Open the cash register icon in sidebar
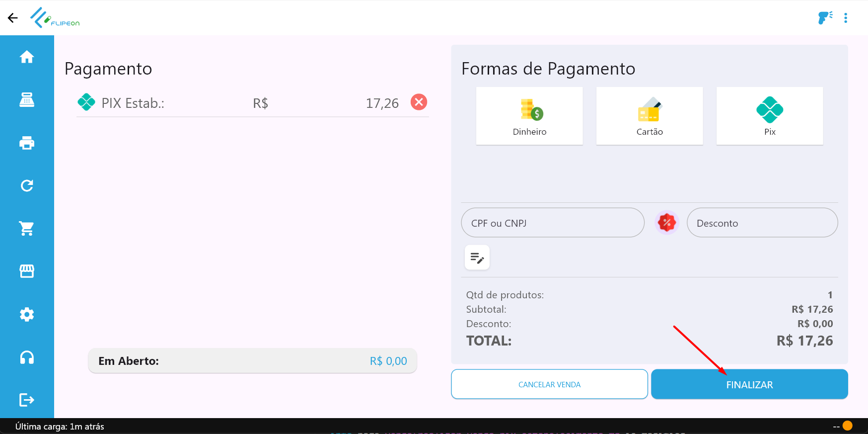 pos(27,100)
